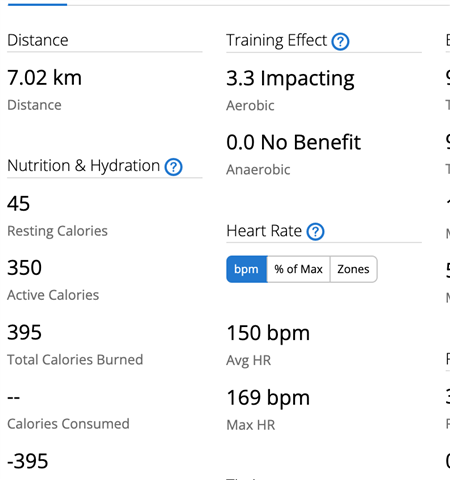This screenshot has width=450, height=480.
Task: Click the -395 net calories value
Action: pos(28,462)
